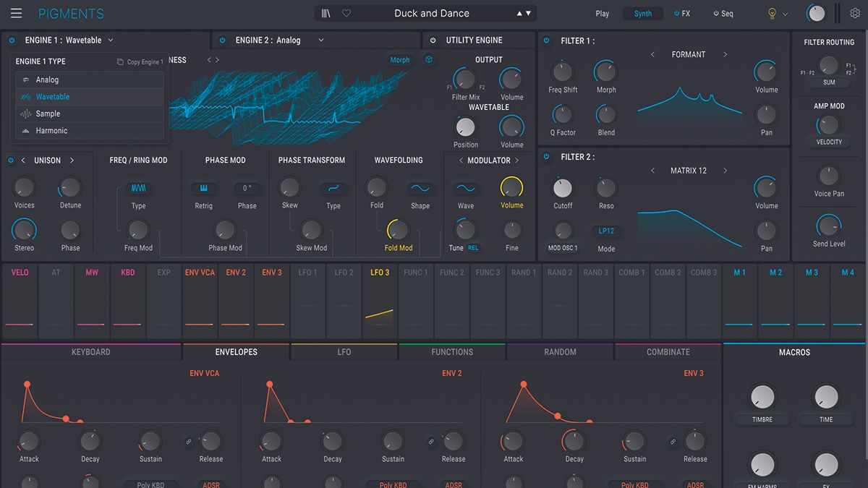Screen dimensions: 868x488
Task: Click the lightbulb tutorial icon
Action: 772,13
